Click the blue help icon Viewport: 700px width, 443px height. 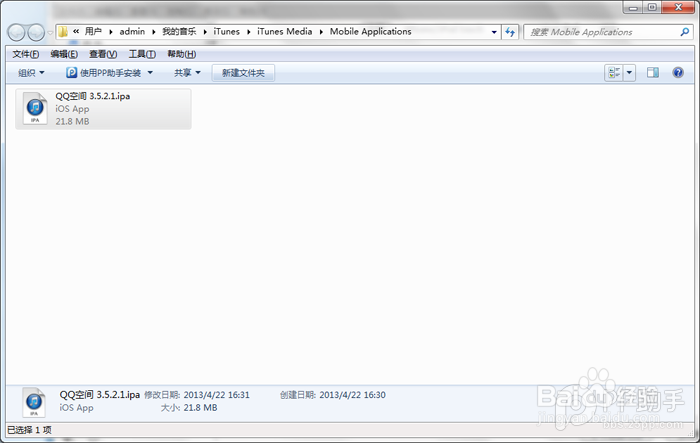click(x=678, y=72)
